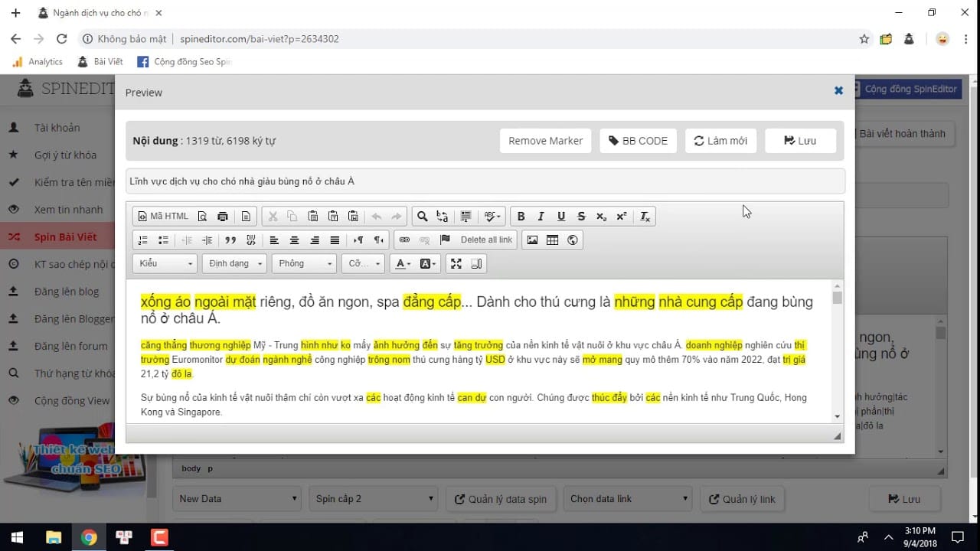Viewport: 980px width, 551px height.
Task: Click the Print icon in editor toolbar
Action: [222, 217]
